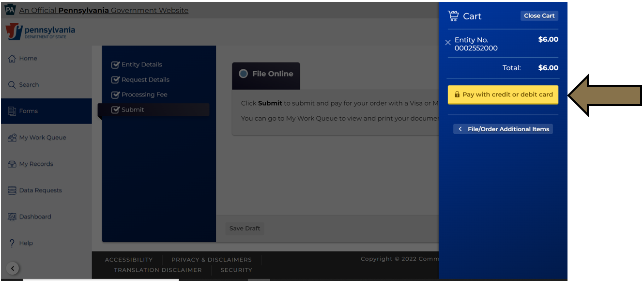Click the My Records icon
Viewport: 644px width, 282px height.
(x=12, y=164)
